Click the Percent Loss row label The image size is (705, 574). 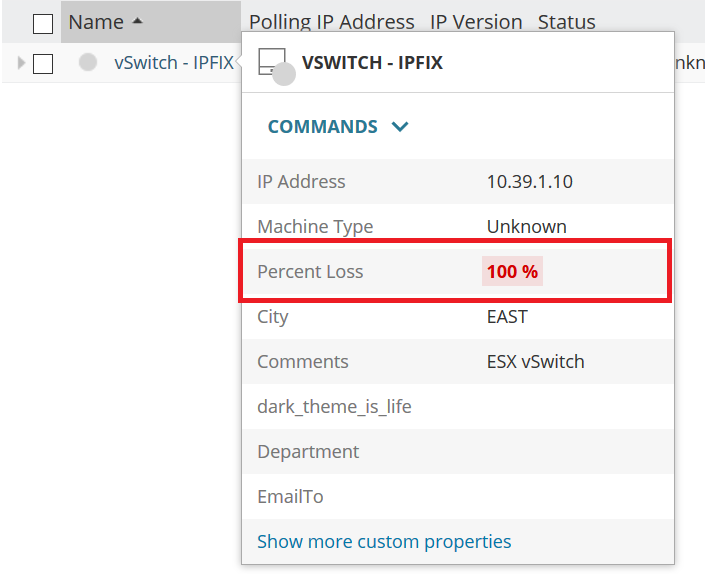[310, 271]
